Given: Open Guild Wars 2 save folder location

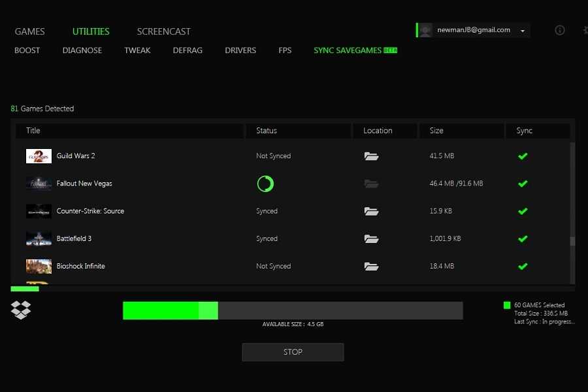Looking at the screenshot, I should 371,156.
